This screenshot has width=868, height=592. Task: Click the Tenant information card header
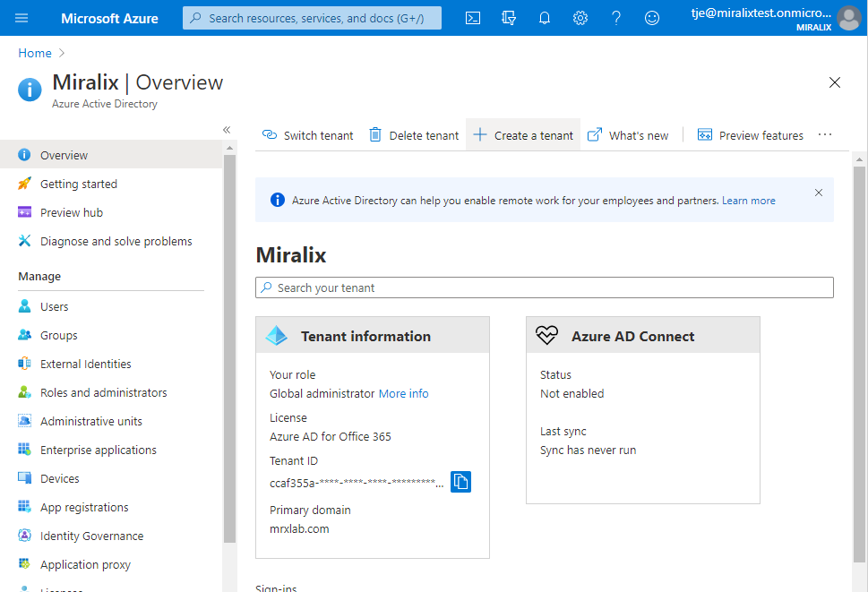tap(373, 335)
